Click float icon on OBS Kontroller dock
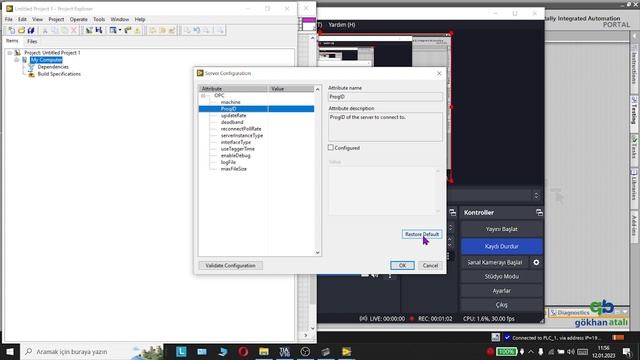 coord(539,212)
